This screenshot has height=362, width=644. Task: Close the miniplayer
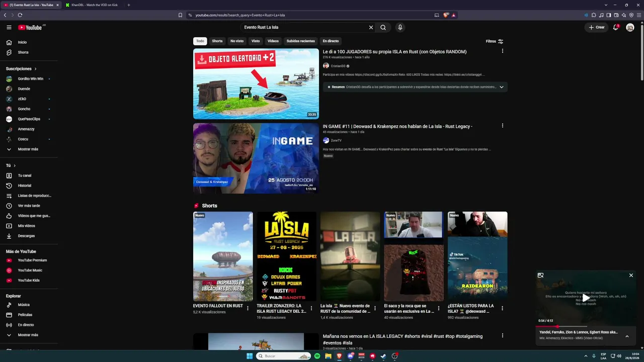pos(631,275)
